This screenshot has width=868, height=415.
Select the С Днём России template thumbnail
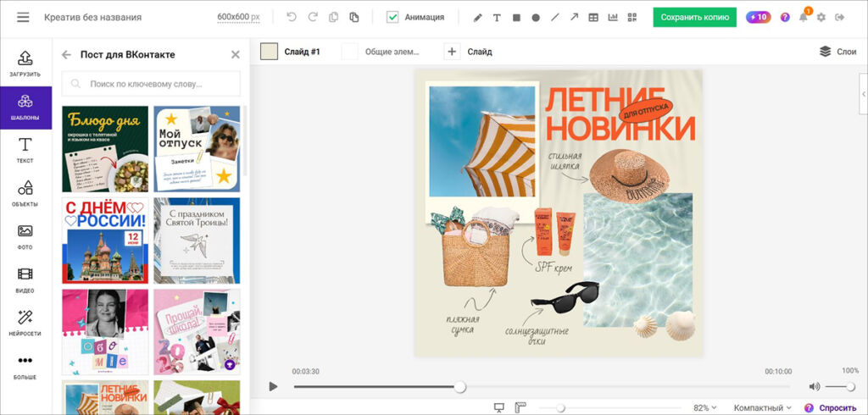[105, 241]
